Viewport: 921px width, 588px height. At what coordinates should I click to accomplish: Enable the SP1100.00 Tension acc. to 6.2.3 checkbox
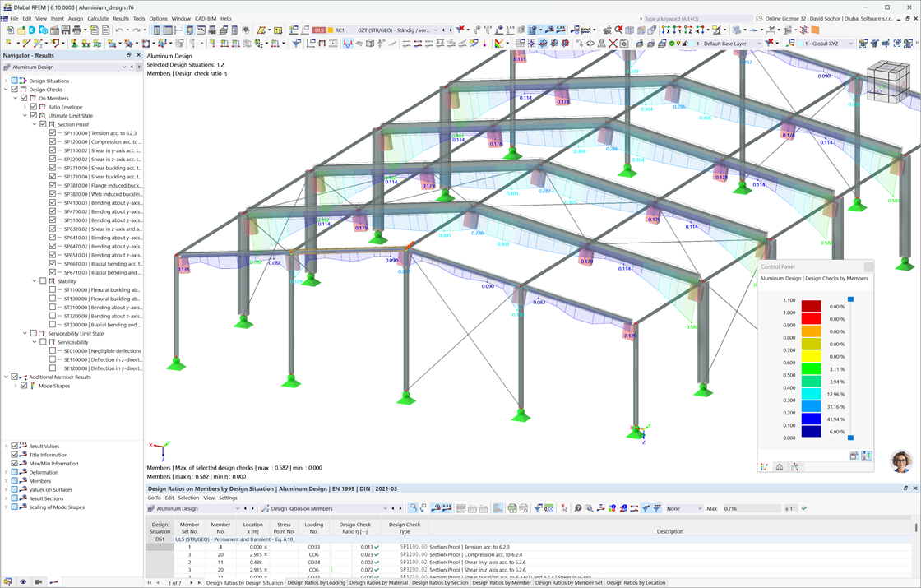point(53,133)
